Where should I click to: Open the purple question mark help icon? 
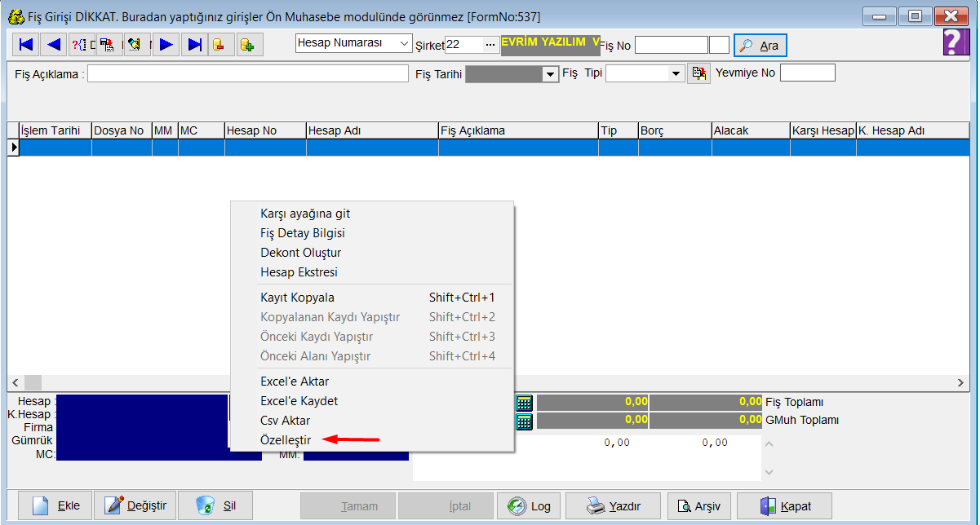click(x=956, y=42)
